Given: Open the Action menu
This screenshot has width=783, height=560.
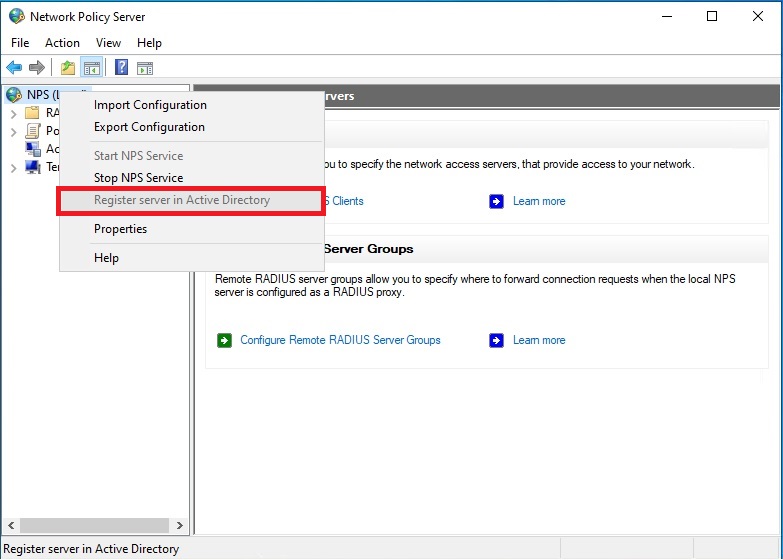Looking at the screenshot, I should click(x=62, y=43).
